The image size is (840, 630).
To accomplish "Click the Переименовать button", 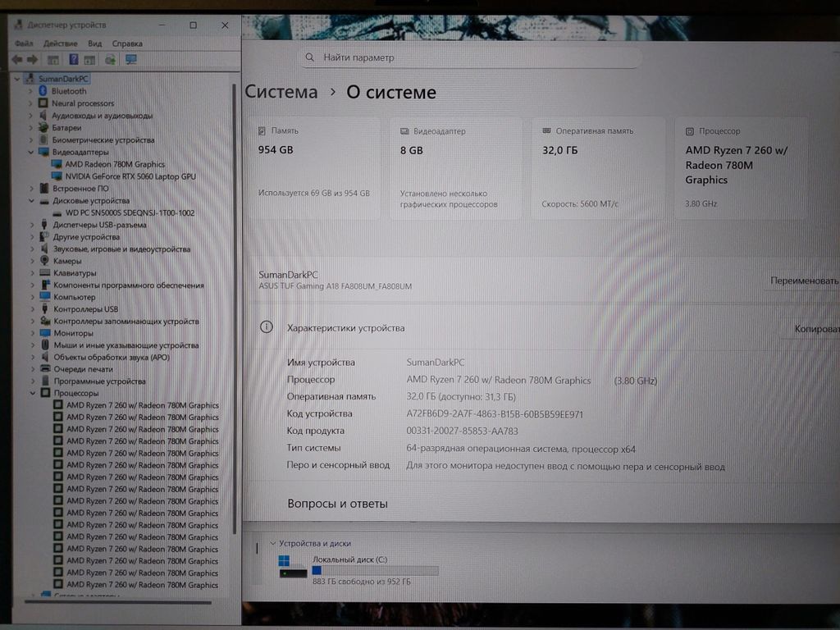I will [x=804, y=281].
